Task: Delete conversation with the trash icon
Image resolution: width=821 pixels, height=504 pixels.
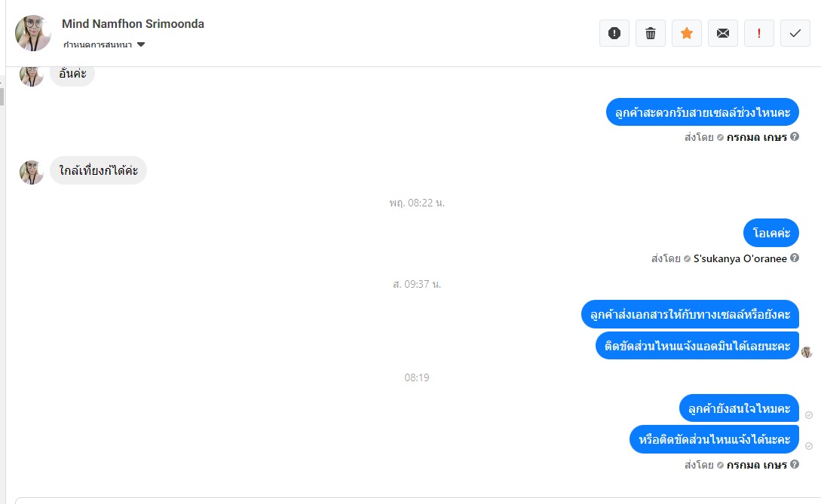Action: (651, 33)
